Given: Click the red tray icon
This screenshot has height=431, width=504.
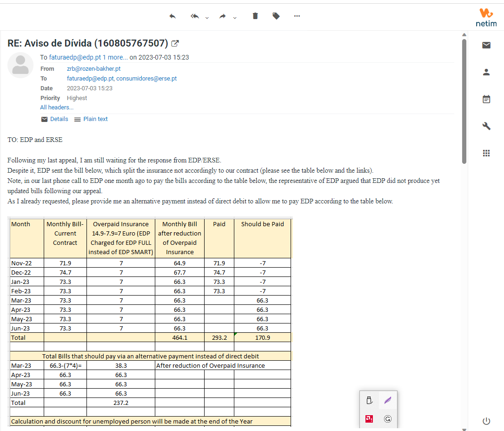Looking at the screenshot, I should [x=369, y=419].
